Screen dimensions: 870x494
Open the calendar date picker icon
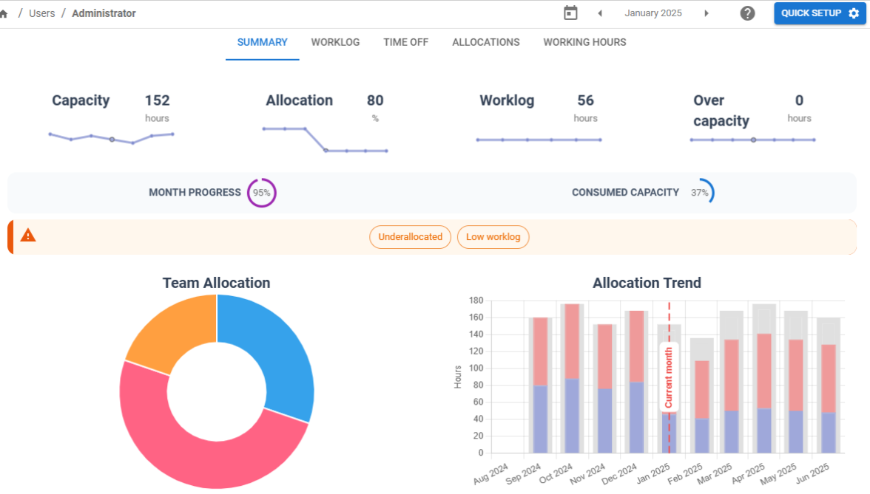(x=570, y=13)
